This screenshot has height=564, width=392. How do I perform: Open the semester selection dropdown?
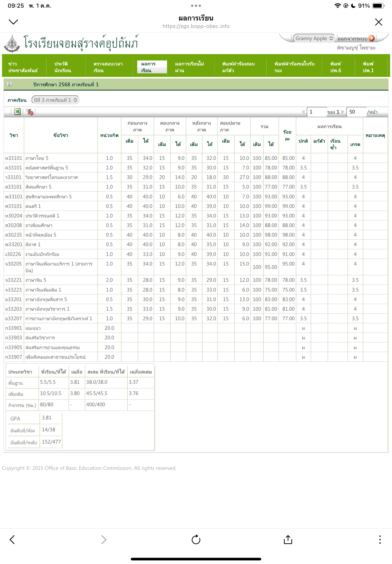click(x=55, y=100)
